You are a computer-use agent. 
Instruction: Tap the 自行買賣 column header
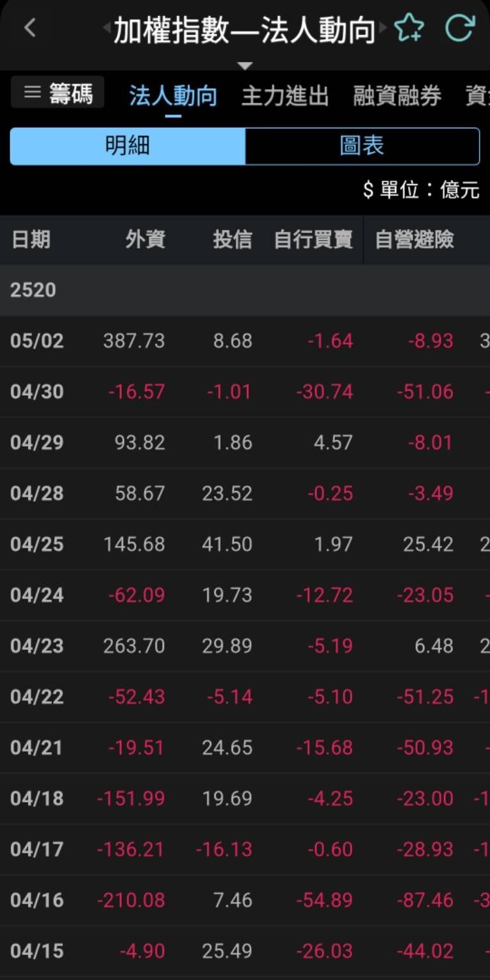click(313, 240)
